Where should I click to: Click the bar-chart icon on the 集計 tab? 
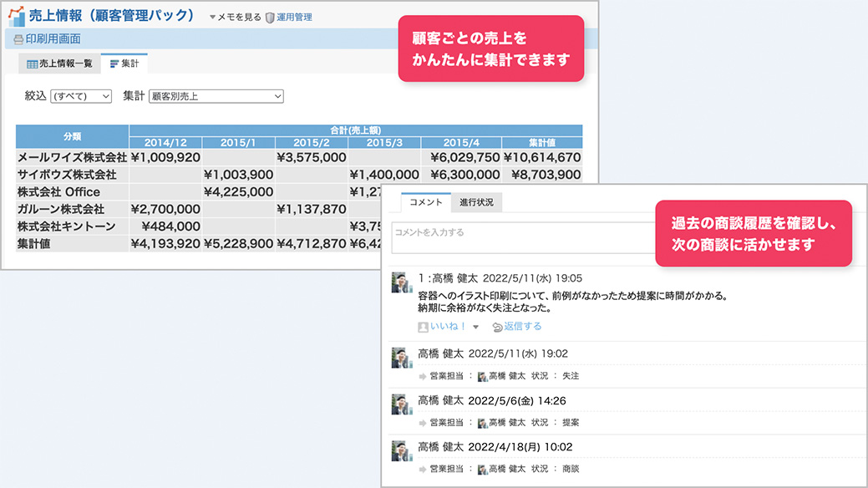tap(114, 62)
